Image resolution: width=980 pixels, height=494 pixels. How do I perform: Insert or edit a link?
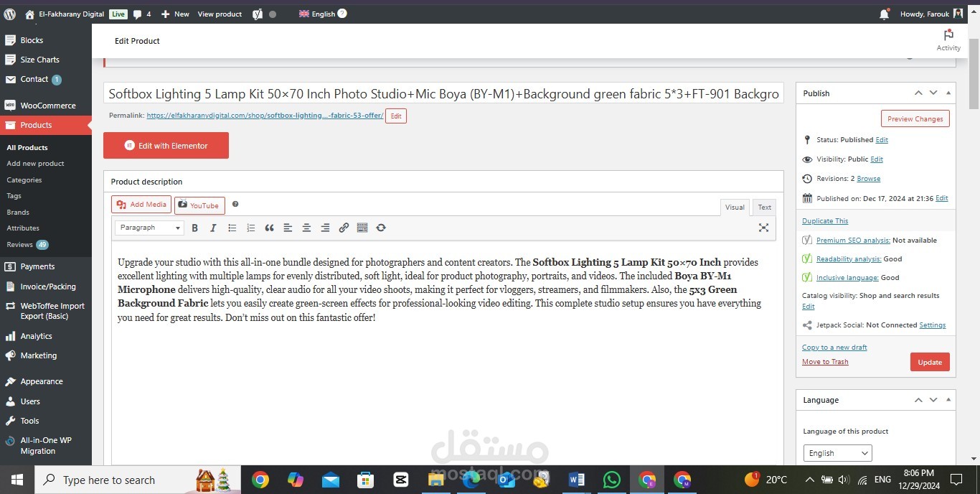[344, 228]
